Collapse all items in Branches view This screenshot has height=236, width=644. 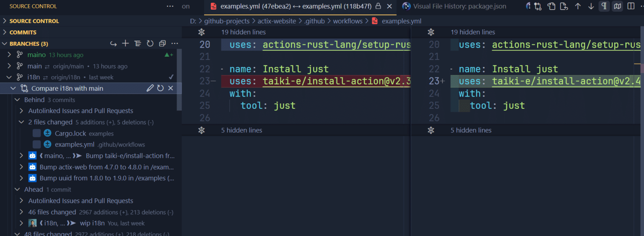click(162, 44)
